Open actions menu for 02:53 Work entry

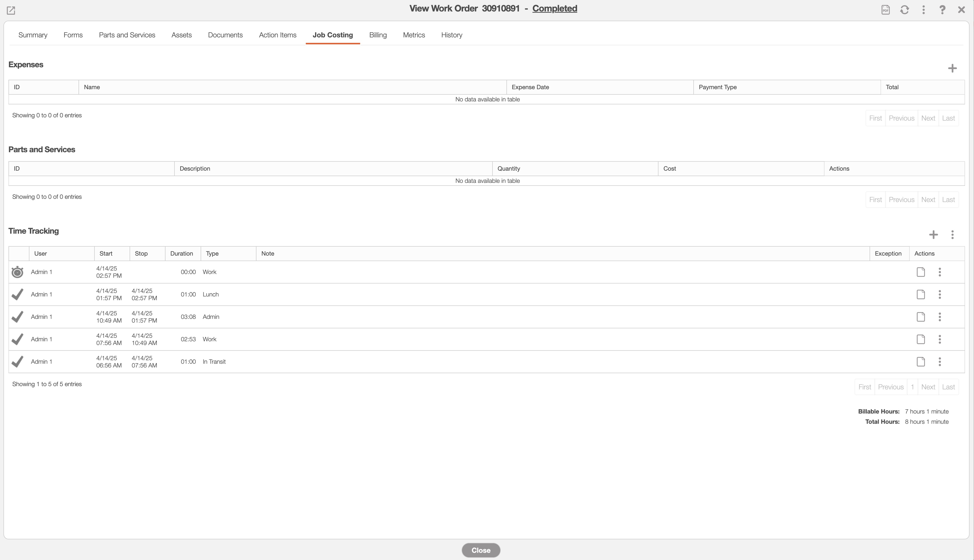tap(939, 339)
